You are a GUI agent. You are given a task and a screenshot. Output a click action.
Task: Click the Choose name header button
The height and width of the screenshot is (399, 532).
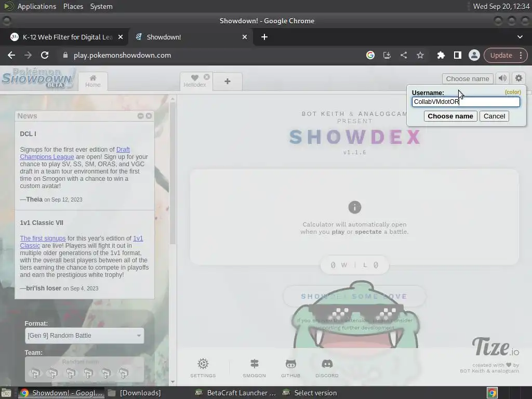[x=468, y=79]
